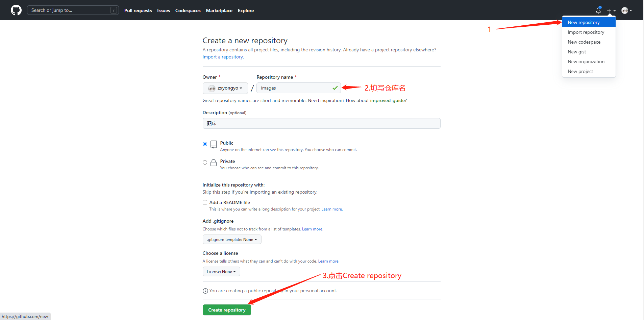Expand the License None dropdown
Viewport: 644px width, 320px height.
221,272
